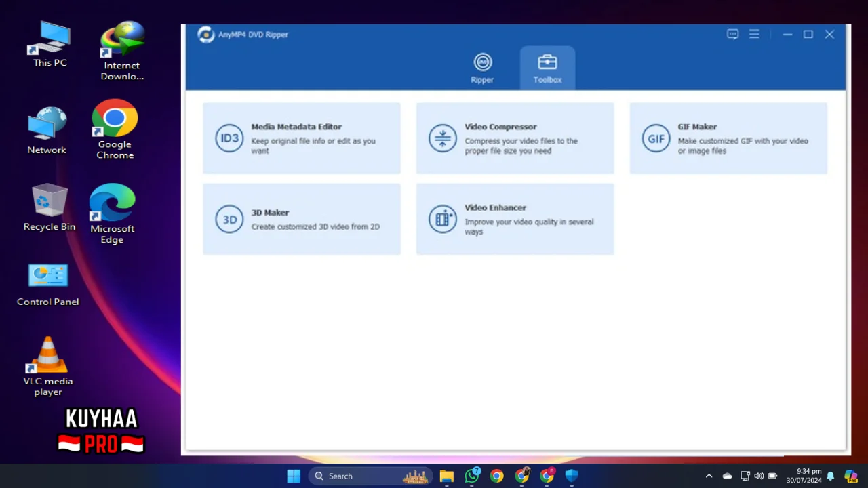The height and width of the screenshot is (488, 868).
Task: Click the taskbar Search box
Action: [x=372, y=476]
